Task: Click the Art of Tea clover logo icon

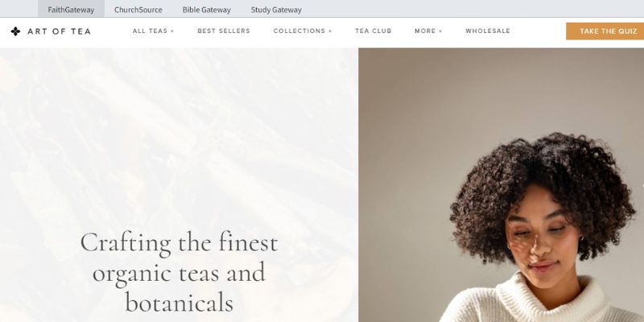Action: (x=15, y=31)
